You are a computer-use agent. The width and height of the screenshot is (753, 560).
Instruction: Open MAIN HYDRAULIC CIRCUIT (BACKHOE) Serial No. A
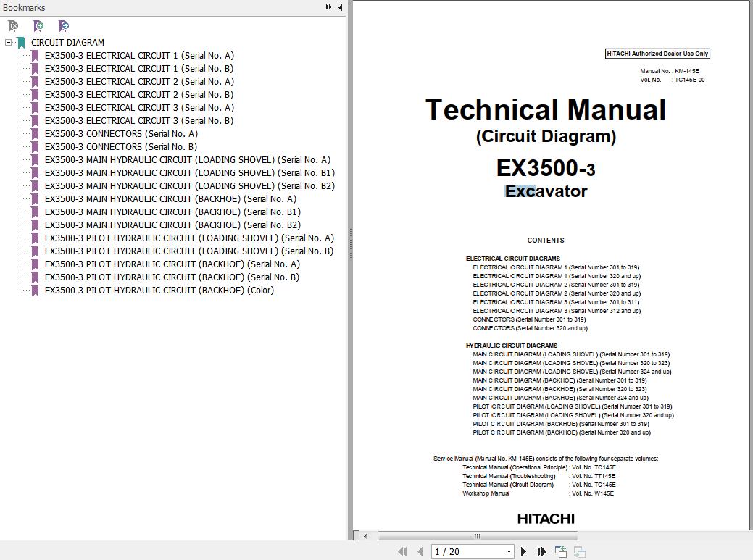click(170, 198)
